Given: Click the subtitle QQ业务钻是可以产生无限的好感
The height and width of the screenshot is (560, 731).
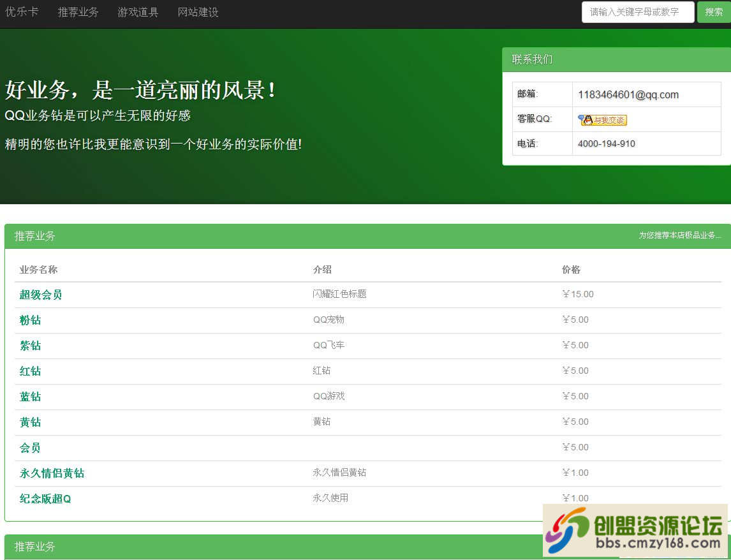Looking at the screenshot, I should 98,115.
